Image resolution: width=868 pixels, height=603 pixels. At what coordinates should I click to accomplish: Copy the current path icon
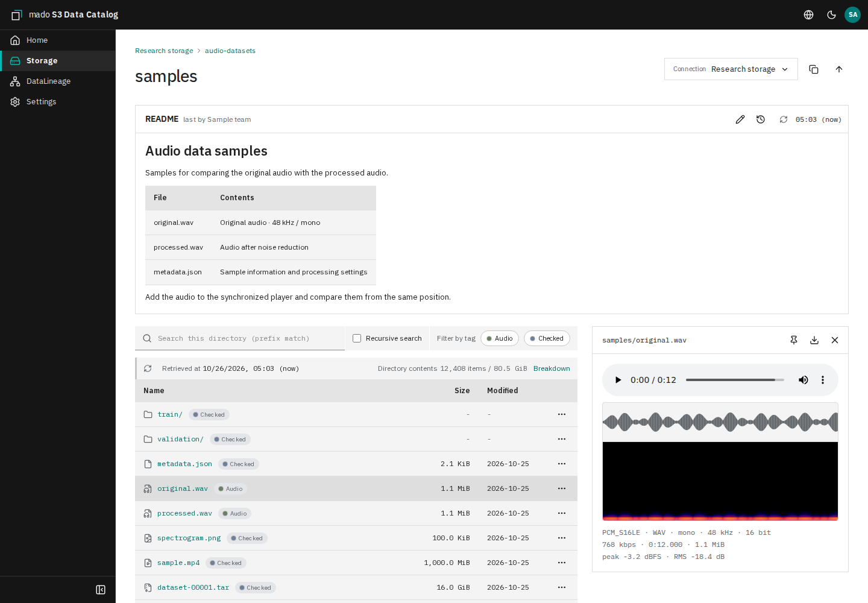(814, 69)
